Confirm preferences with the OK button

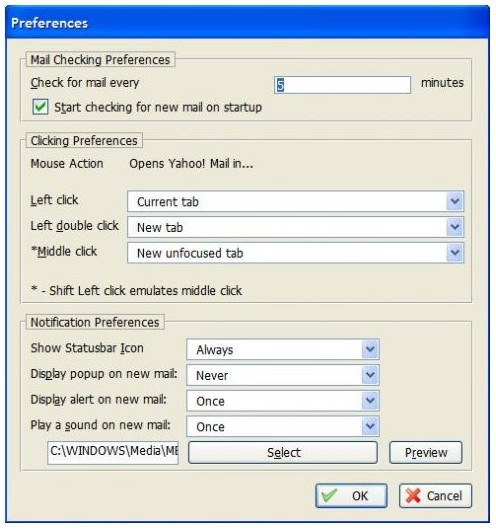[351, 496]
